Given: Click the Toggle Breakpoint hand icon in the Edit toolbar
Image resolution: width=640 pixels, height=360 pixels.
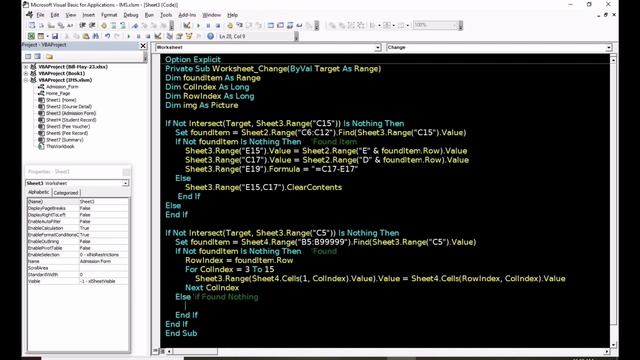Looking at the screenshot, I should (x=104, y=25).
